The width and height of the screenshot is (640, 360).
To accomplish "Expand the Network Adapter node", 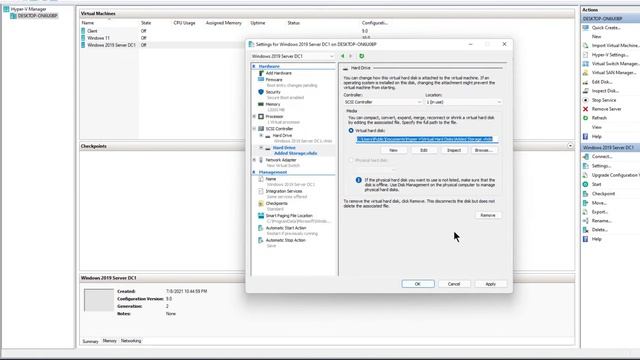I will (x=254, y=160).
